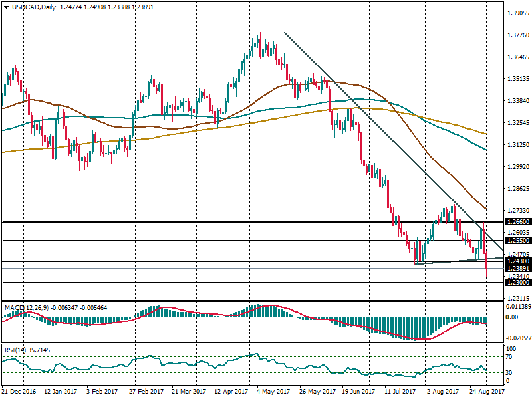The width and height of the screenshot is (532, 399).
Task: Click the 19 Jun 2017 date label
Action: (x=358, y=392)
